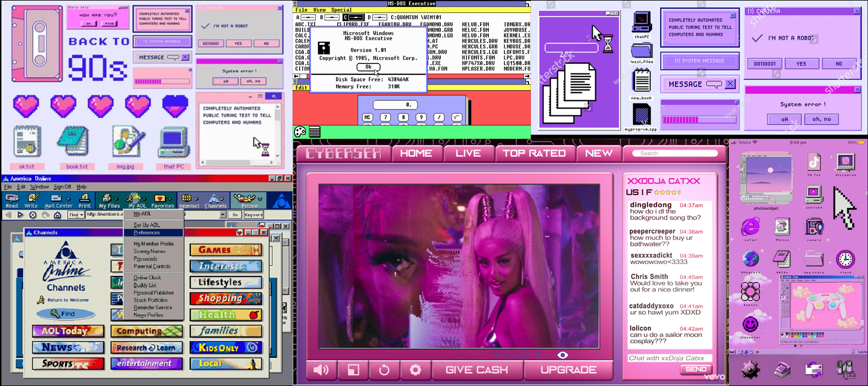Open the Videostar smiley icon on phone

click(750, 324)
